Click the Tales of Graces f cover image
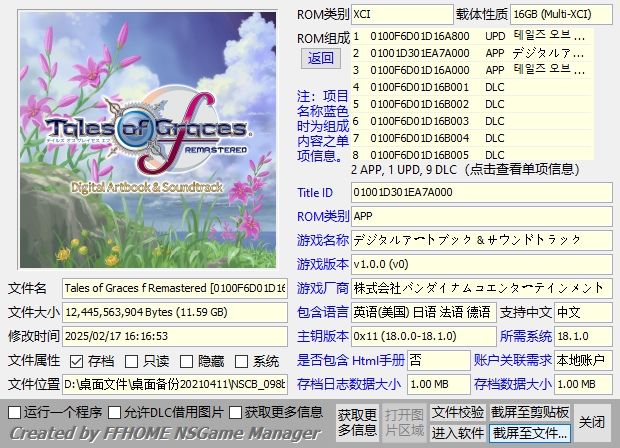Viewport: 620px width, 448px height. 148,140
